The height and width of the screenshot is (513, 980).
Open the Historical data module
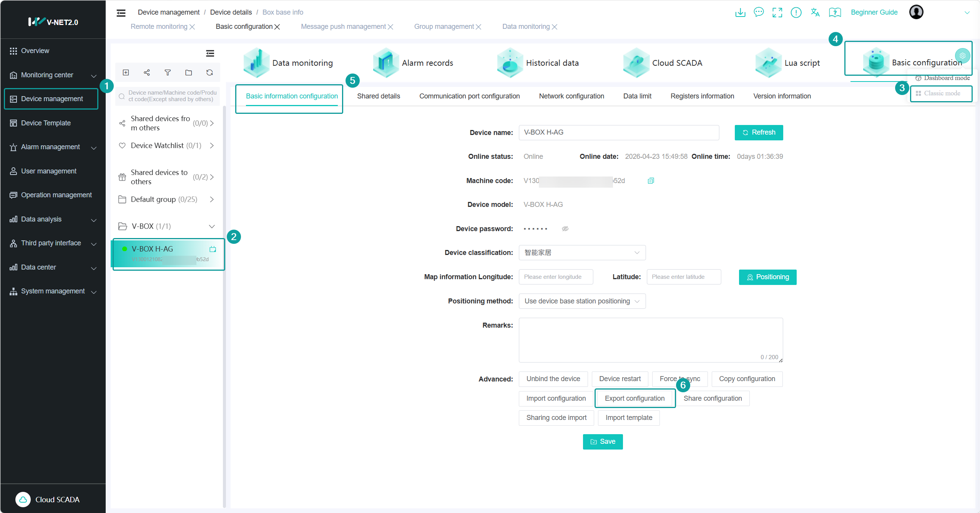[x=538, y=63]
